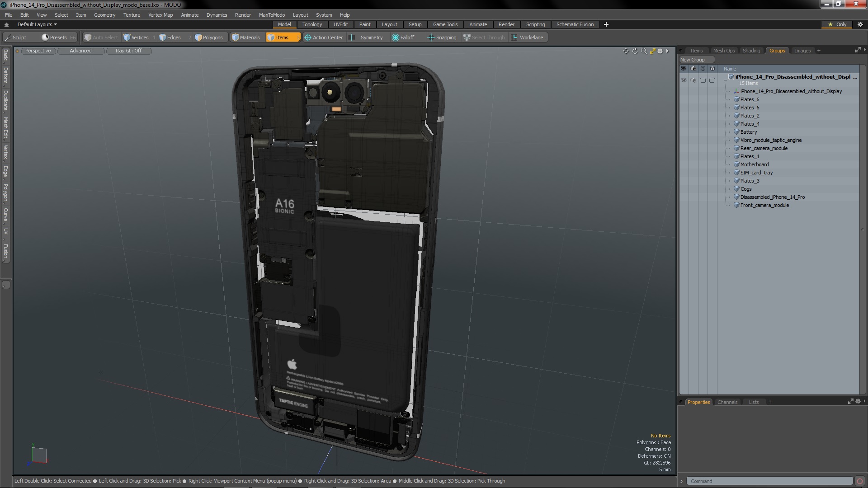This screenshot has width=868, height=488.
Task: Open the WorkPlane options
Action: [528, 38]
